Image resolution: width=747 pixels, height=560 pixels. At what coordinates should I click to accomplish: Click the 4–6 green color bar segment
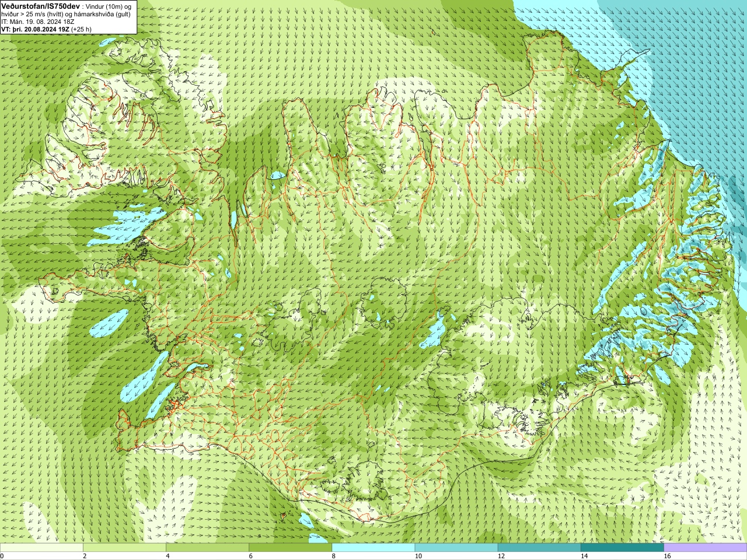[207, 548]
